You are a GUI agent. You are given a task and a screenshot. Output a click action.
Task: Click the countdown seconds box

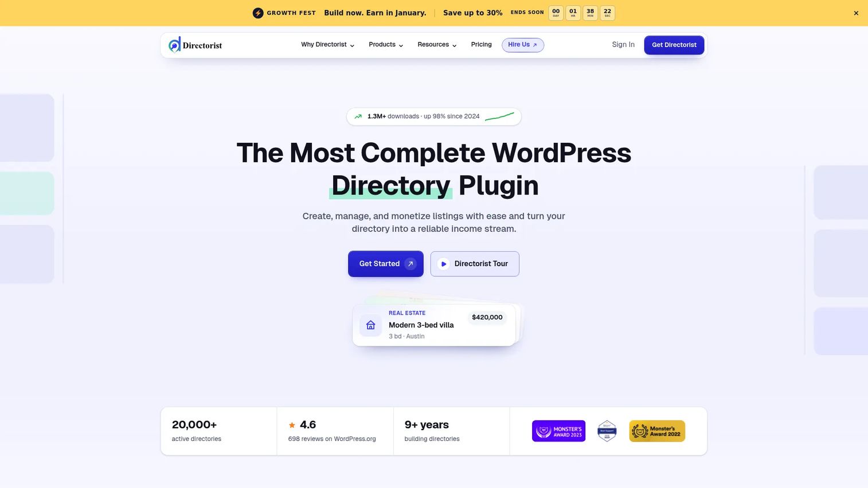608,13
